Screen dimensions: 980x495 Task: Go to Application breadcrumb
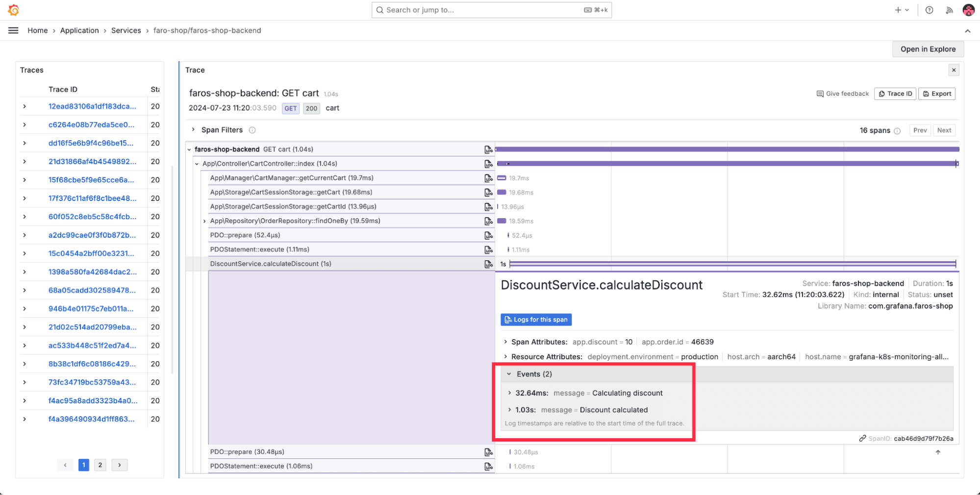[79, 30]
